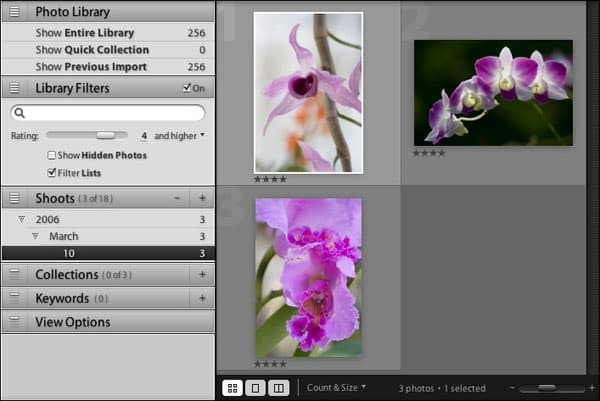Add a new shoot with plus icon
Screen dimensions: 600x401
coord(202,198)
